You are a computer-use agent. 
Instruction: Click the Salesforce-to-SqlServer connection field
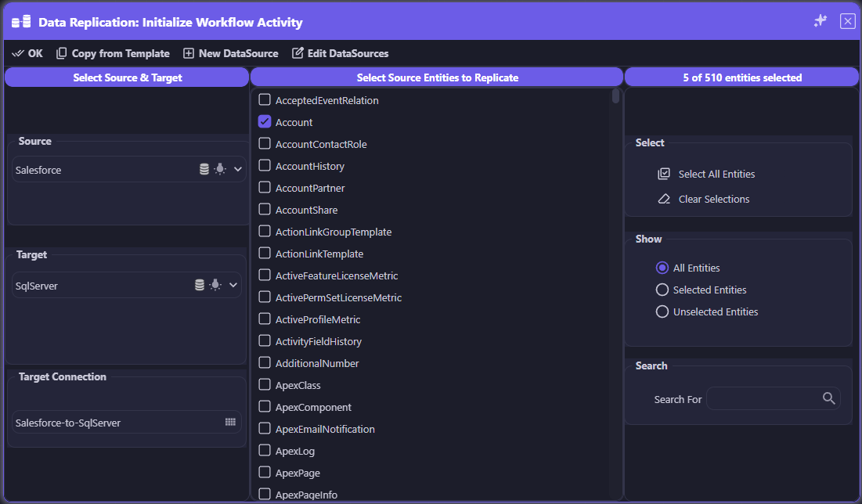tap(127, 422)
